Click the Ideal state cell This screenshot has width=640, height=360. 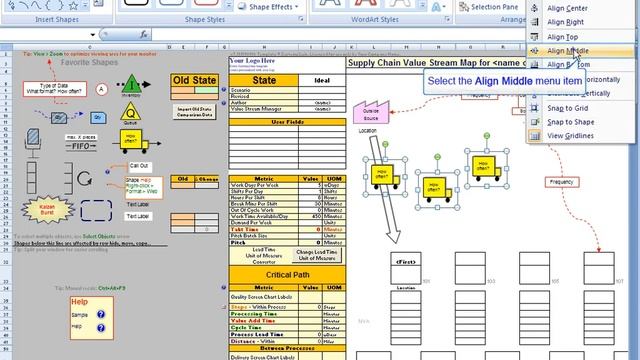click(x=322, y=80)
